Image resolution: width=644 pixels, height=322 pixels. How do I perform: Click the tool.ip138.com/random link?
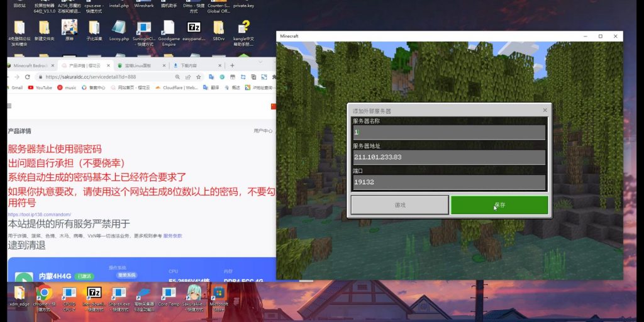(40, 214)
